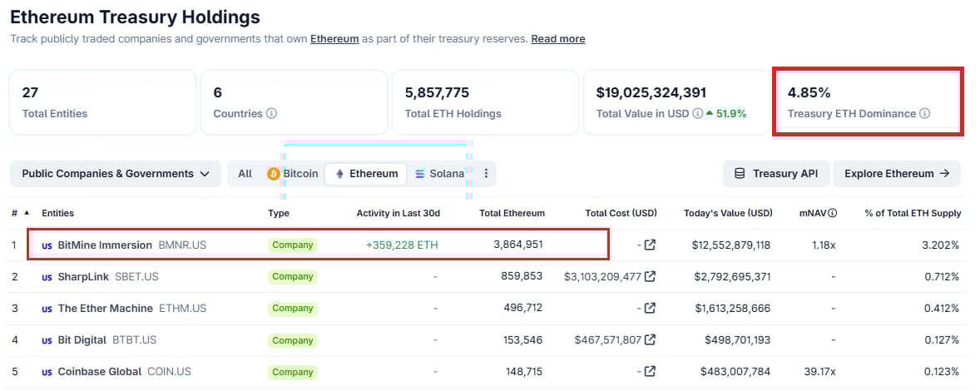This screenshot has width=980, height=391.
Task: Open Bit Digital entity link
Action: (x=82, y=339)
